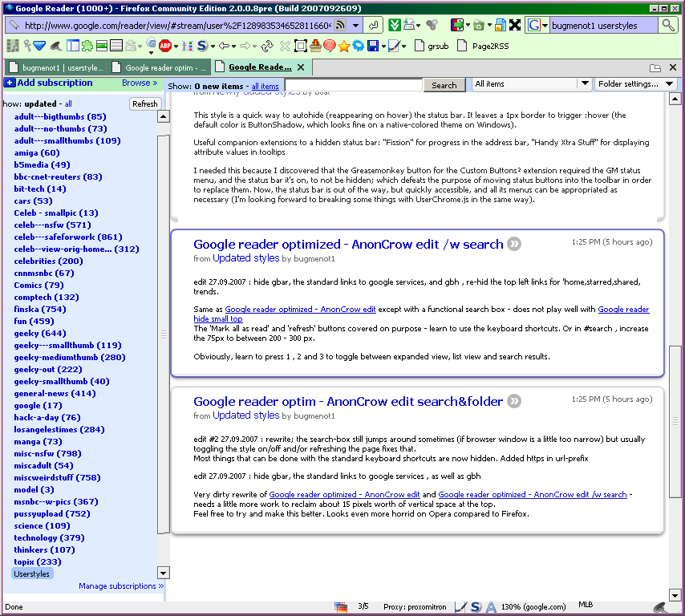Click the sidebar panel layout icon
The height and width of the screenshot is (616, 685).
pos(72,46)
